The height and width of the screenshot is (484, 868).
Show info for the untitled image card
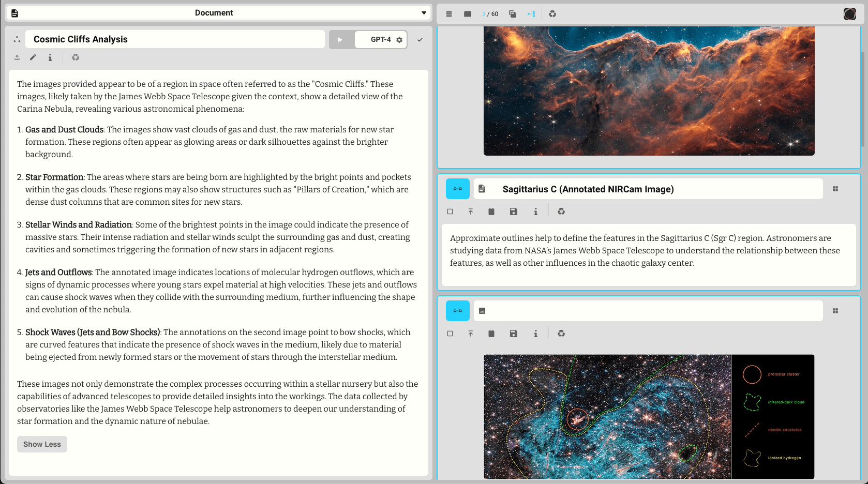coord(536,334)
